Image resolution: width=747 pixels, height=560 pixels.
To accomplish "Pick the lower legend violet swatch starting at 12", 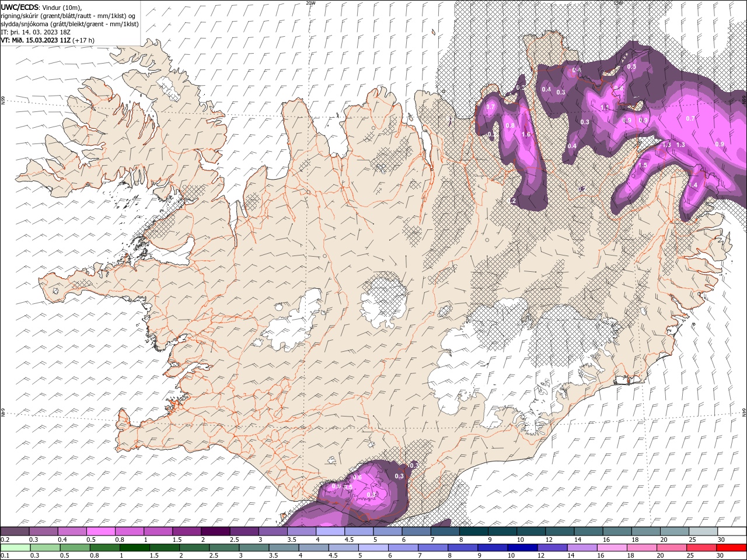I will click(552, 548).
